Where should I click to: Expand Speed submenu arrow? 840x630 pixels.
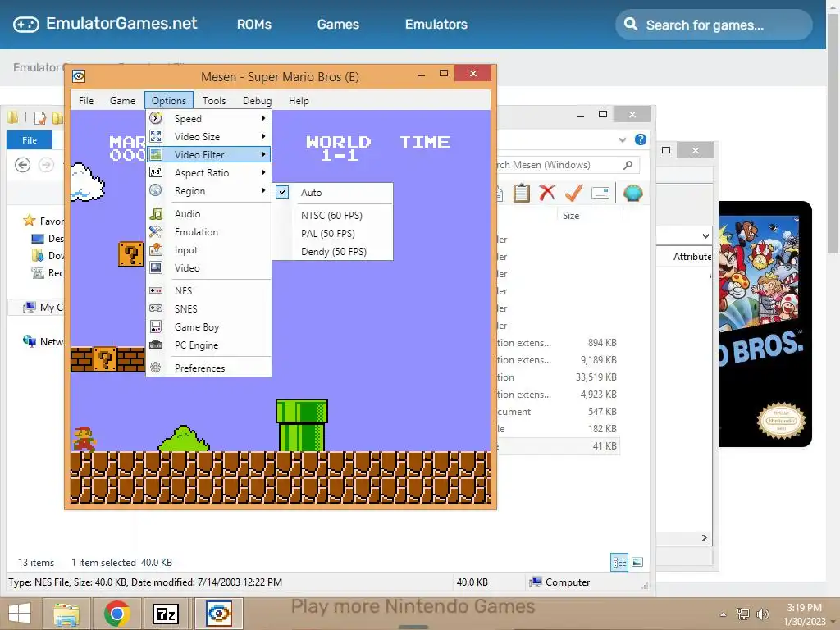click(x=263, y=118)
